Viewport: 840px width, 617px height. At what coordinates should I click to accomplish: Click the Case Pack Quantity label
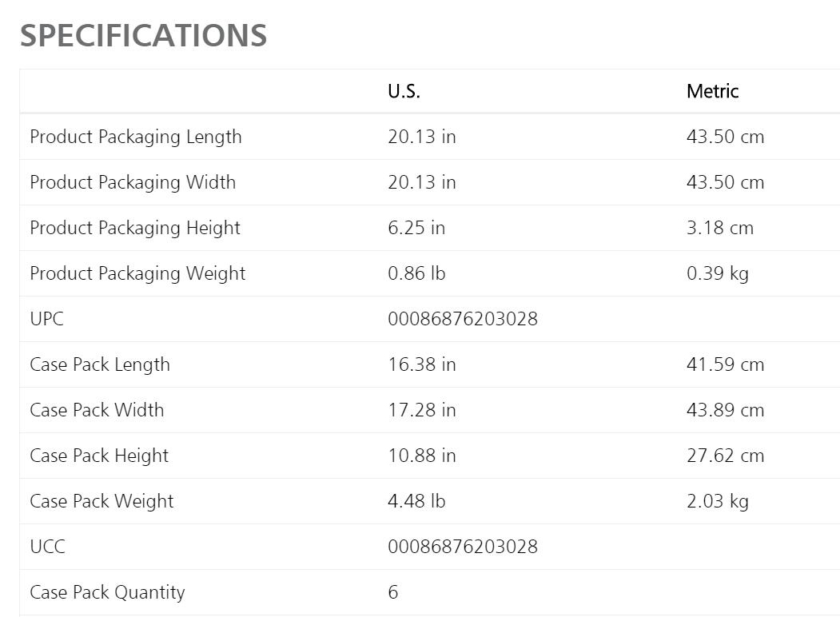pyautogui.click(x=107, y=592)
